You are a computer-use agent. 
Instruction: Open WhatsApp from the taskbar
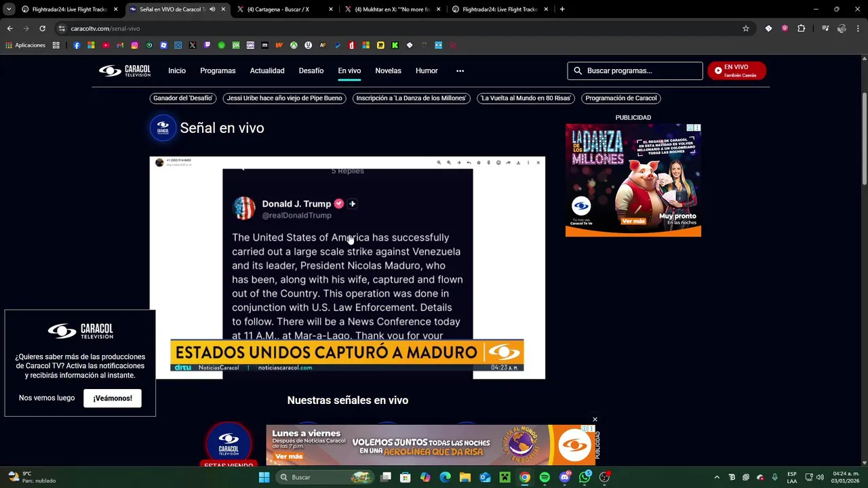(x=585, y=477)
